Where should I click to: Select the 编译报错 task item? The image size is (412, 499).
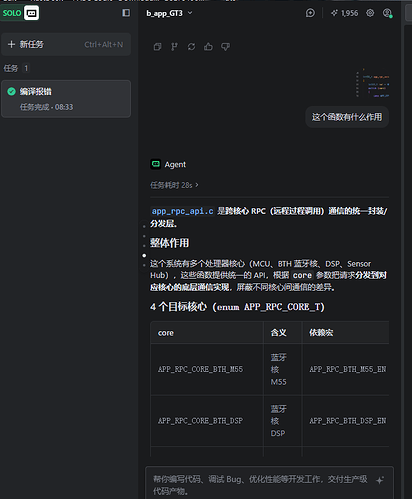[66, 99]
